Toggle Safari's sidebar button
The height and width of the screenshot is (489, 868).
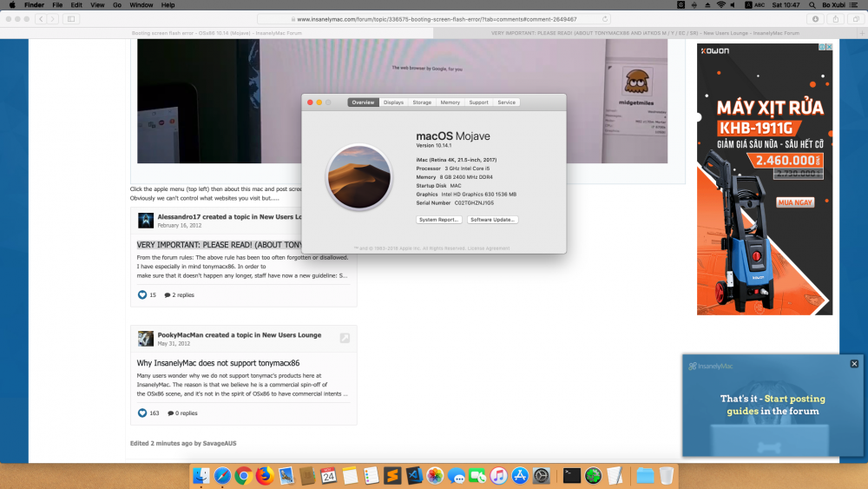coord(71,19)
